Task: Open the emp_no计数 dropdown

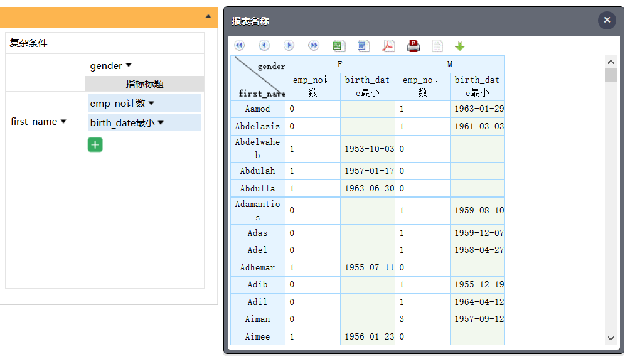Action: tap(151, 104)
